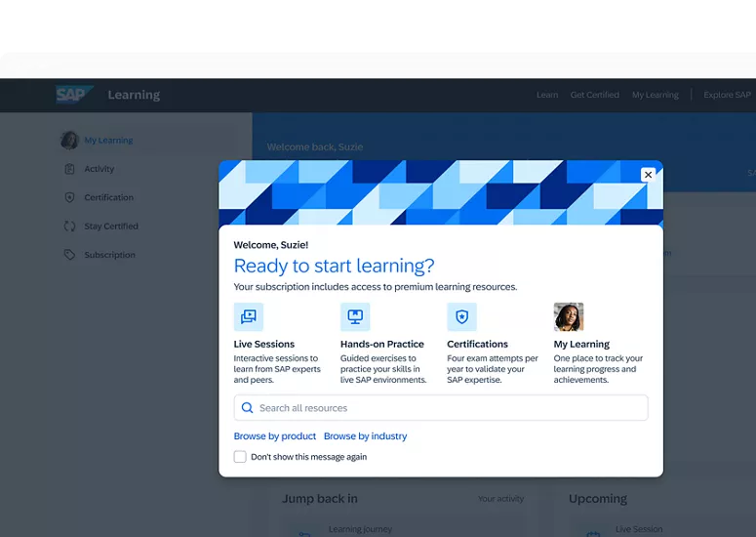Click the SAP logo in header
The width and height of the screenshot is (756, 537).
pos(74,95)
